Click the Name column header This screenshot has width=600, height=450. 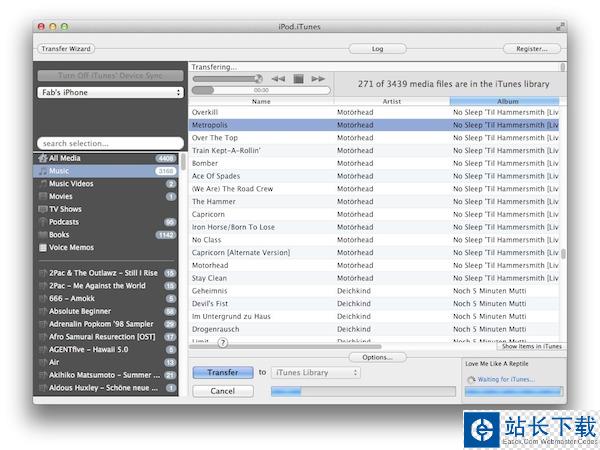pos(261,101)
